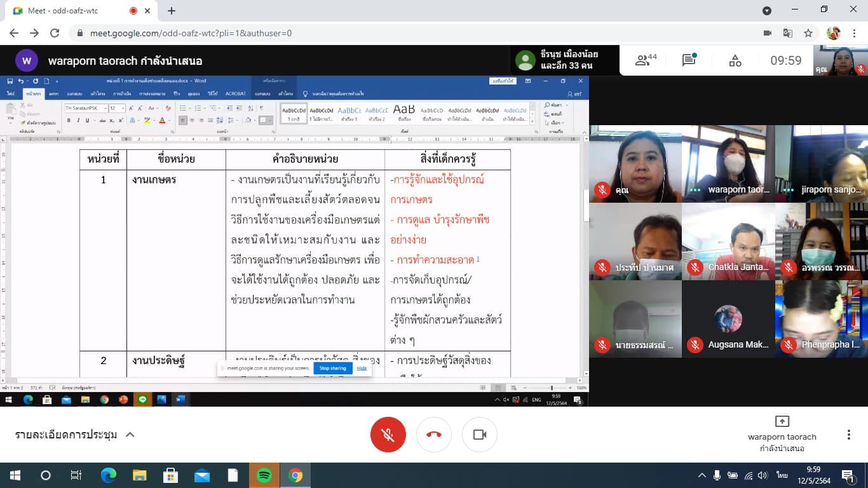
Task: Open a new Chrome tab with plus
Action: (x=172, y=11)
